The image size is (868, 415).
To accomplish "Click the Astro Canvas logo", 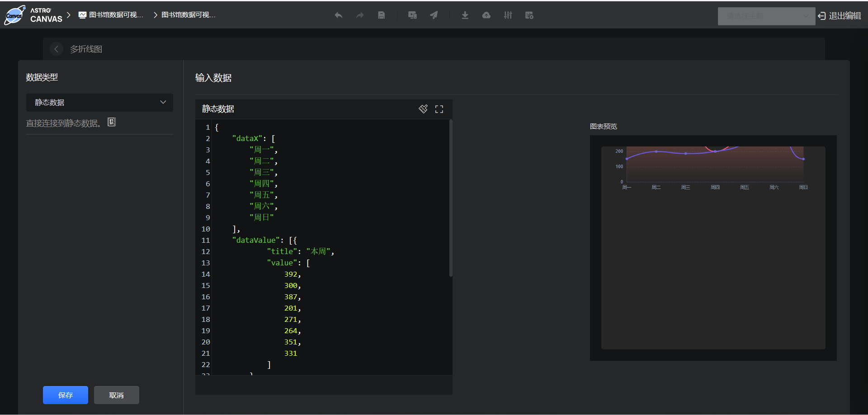I will (x=33, y=15).
